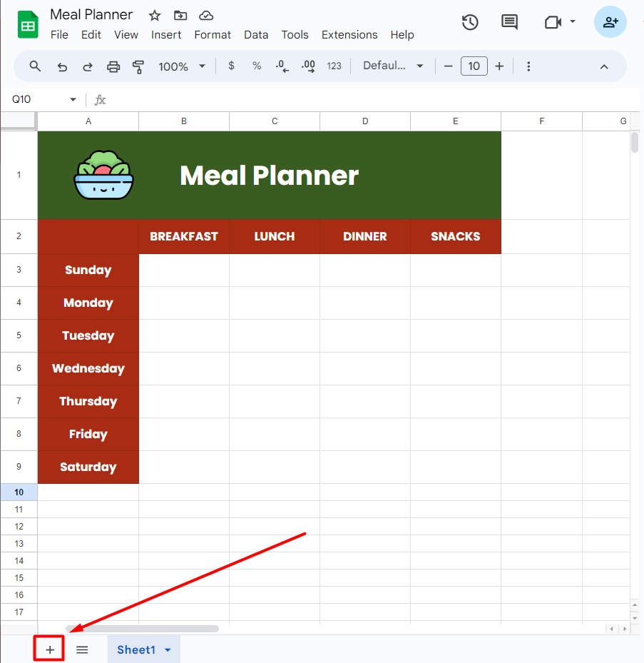Open more number formats (123)
The height and width of the screenshot is (663, 644).
click(334, 66)
